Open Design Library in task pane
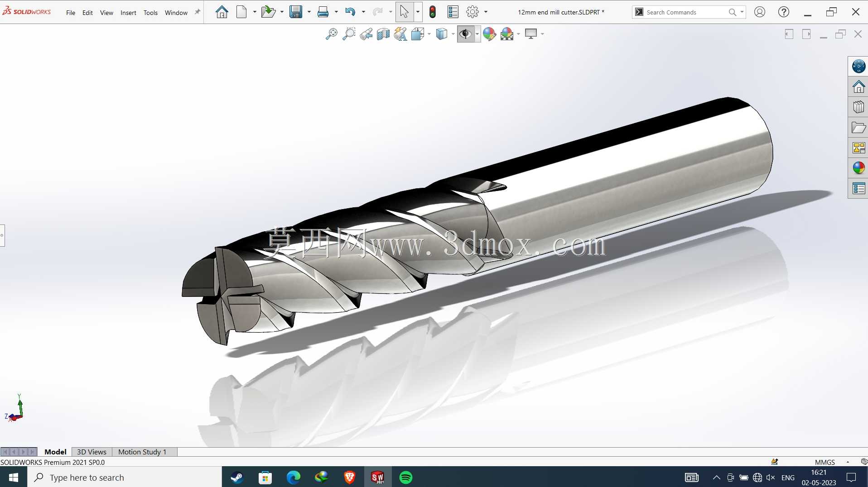Viewport: 868px width, 487px height. click(x=858, y=107)
